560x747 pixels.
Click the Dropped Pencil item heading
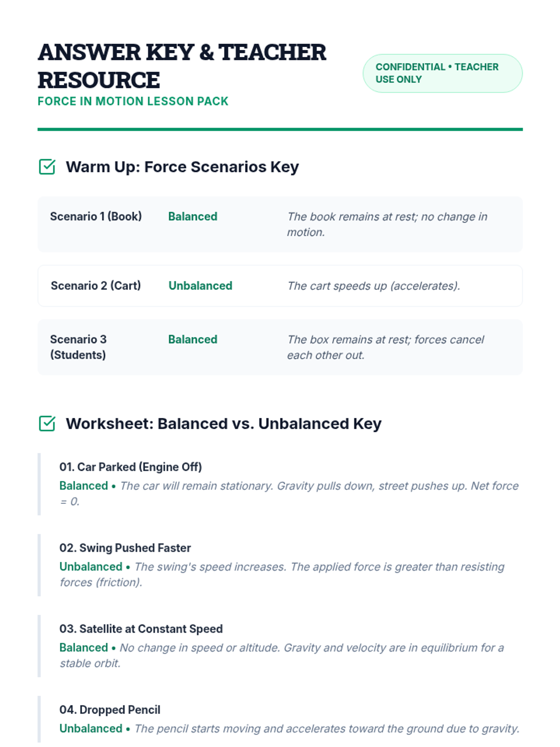(x=110, y=710)
